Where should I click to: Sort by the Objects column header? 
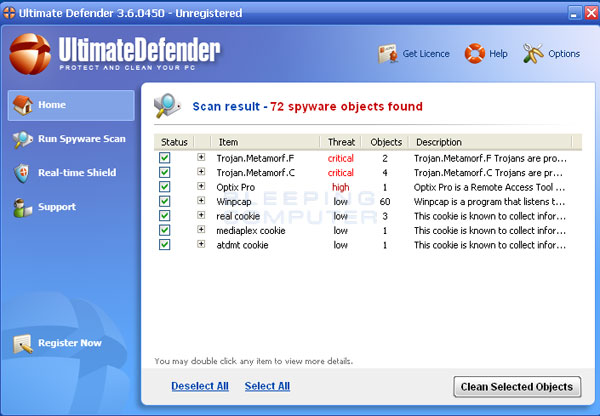click(384, 142)
